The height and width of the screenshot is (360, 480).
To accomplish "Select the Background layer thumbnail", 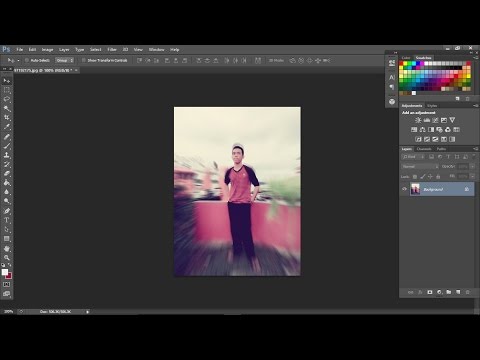I will (x=415, y=189).
